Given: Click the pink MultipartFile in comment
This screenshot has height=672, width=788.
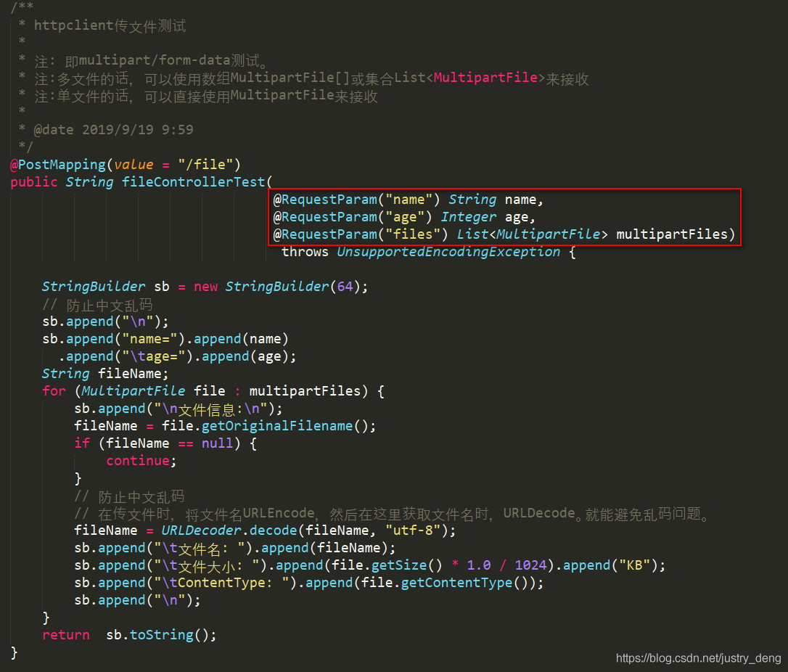Looking at the screenshot, I should pos(485,78).
